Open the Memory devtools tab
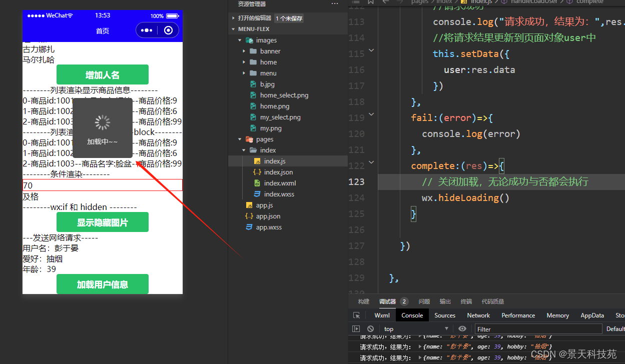Screen dimensions: 625x364 pyautogui.click(x=558, y=315)
